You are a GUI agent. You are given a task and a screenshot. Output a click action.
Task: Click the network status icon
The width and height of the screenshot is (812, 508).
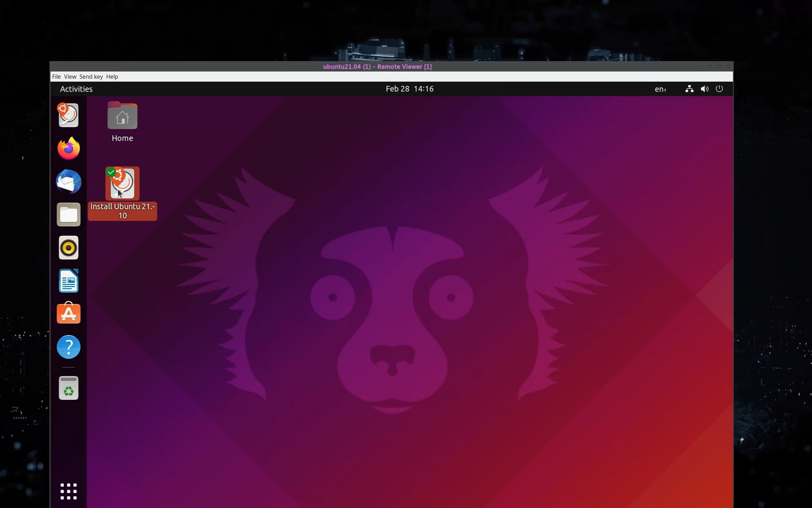click(689, 89)
